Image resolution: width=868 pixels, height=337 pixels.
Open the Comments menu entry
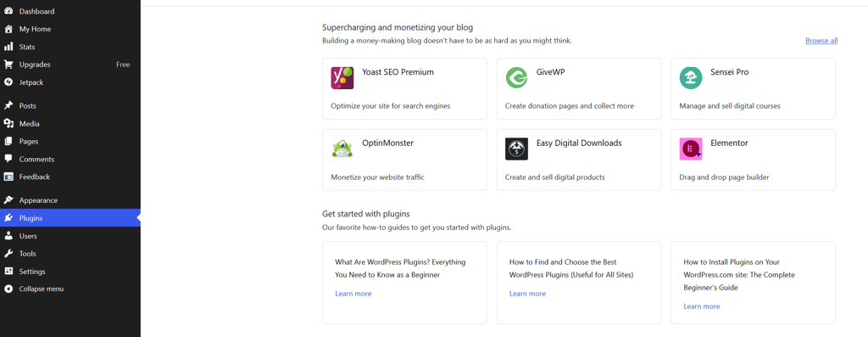[x=36, y=159]
